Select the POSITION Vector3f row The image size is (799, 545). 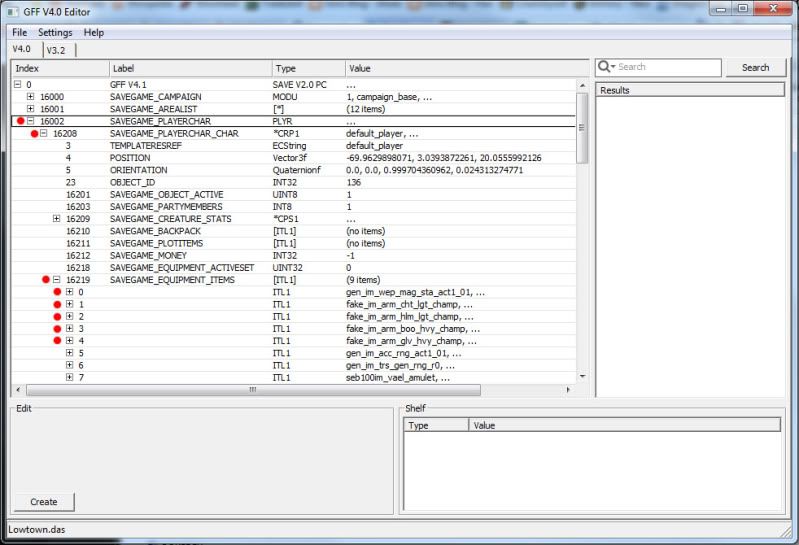click(294, 158)
